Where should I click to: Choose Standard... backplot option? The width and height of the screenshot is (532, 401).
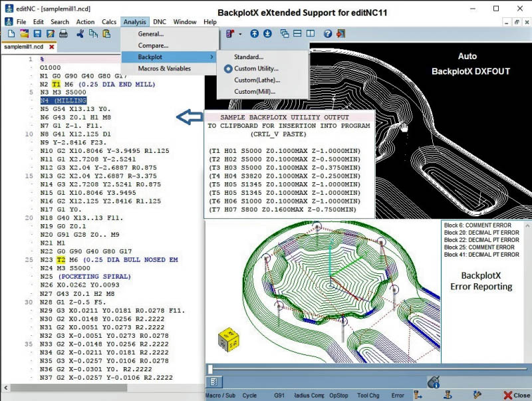[x=263, y=57]
